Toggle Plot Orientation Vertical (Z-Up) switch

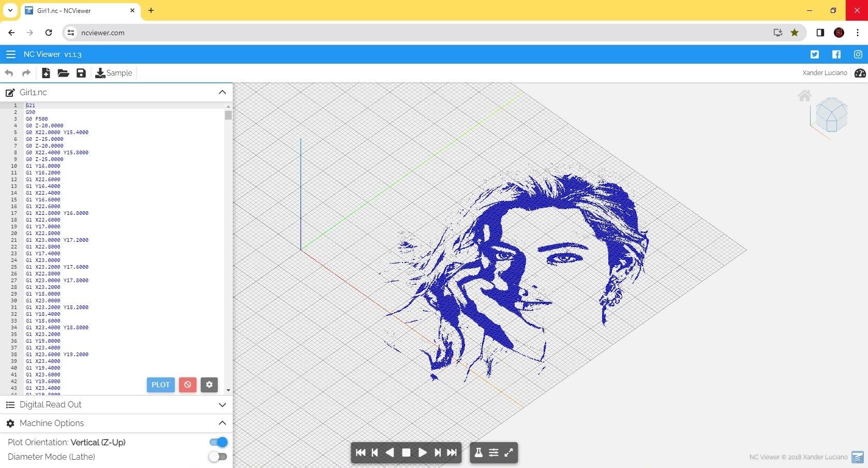point(218,442)
